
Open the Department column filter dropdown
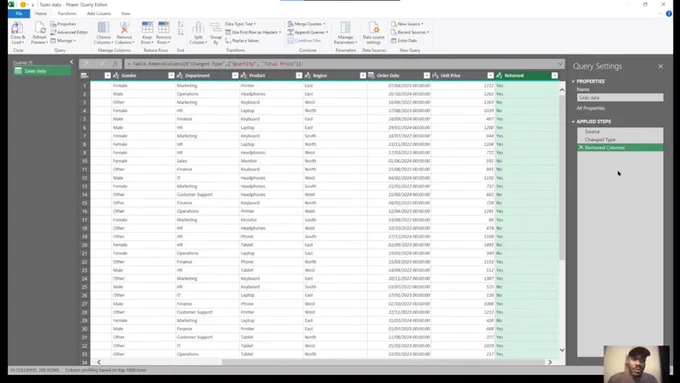click(x=235, y=75)
